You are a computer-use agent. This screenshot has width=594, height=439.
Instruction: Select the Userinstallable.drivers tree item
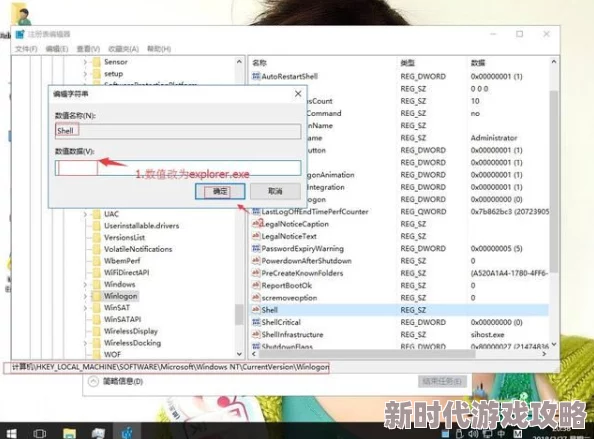click(141, 226)
